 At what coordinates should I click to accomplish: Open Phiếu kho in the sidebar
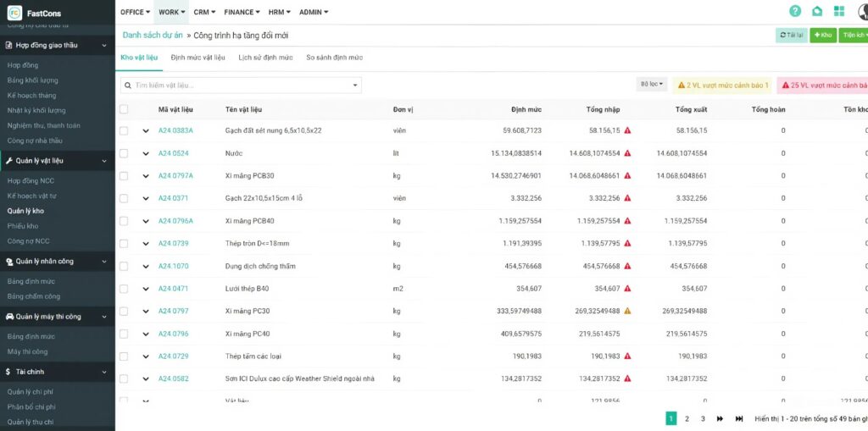pos(23,226)
